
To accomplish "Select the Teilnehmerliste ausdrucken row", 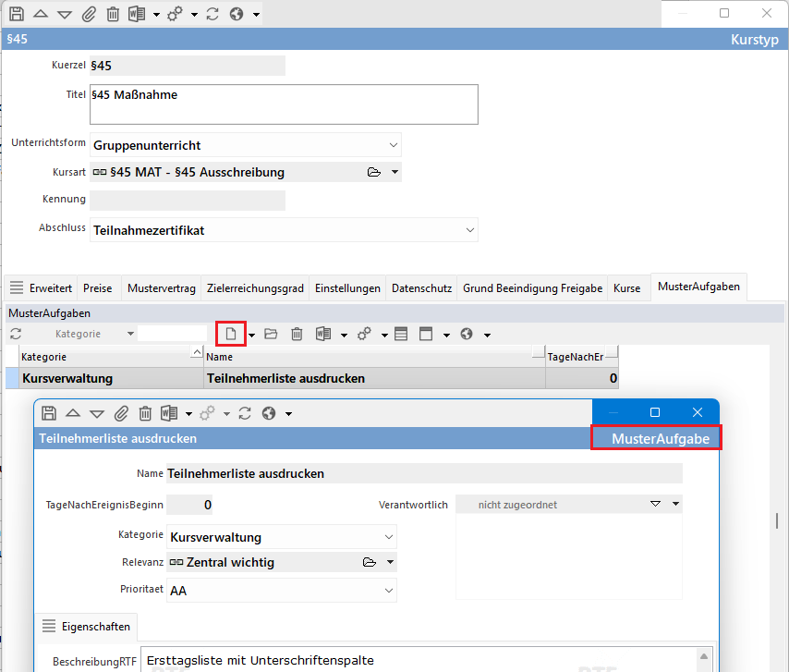I will coord(370,378).
